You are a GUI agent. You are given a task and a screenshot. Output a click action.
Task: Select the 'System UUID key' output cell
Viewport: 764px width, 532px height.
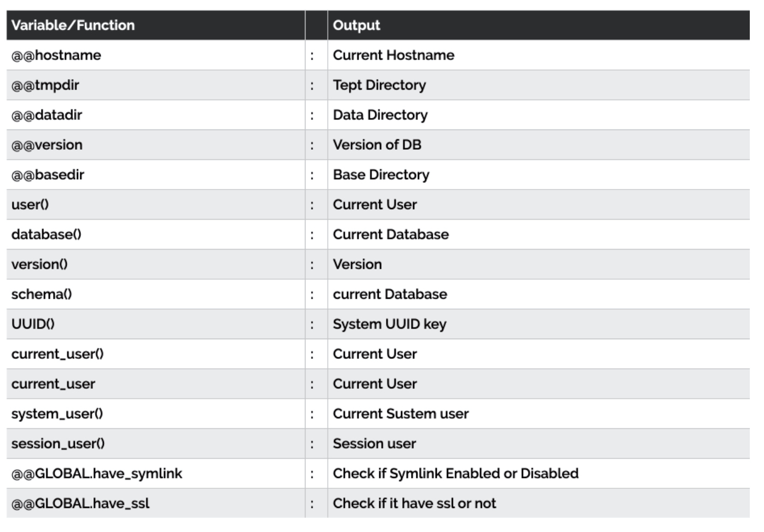point(539,324)
